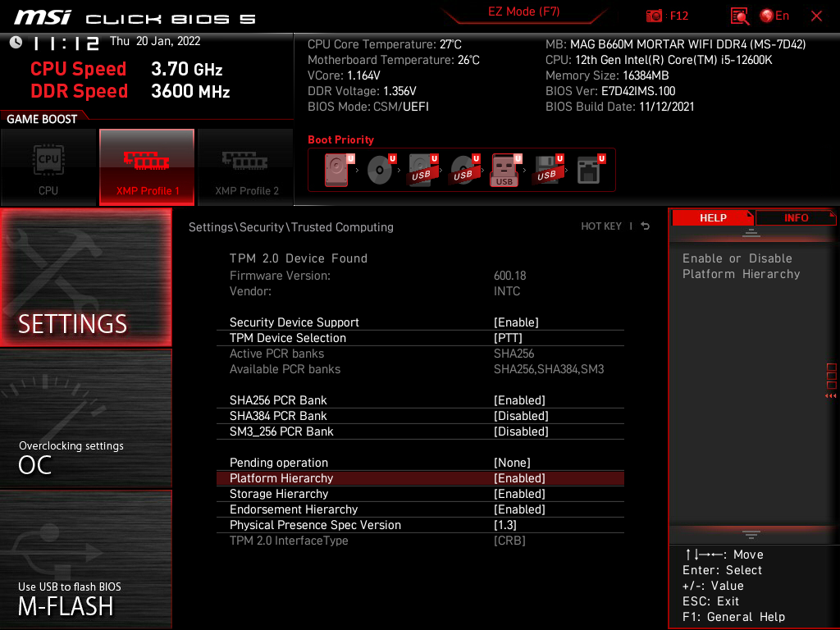
Task: Toggle XMP Profile 1 memory button
Action: (x=147, y=167)
